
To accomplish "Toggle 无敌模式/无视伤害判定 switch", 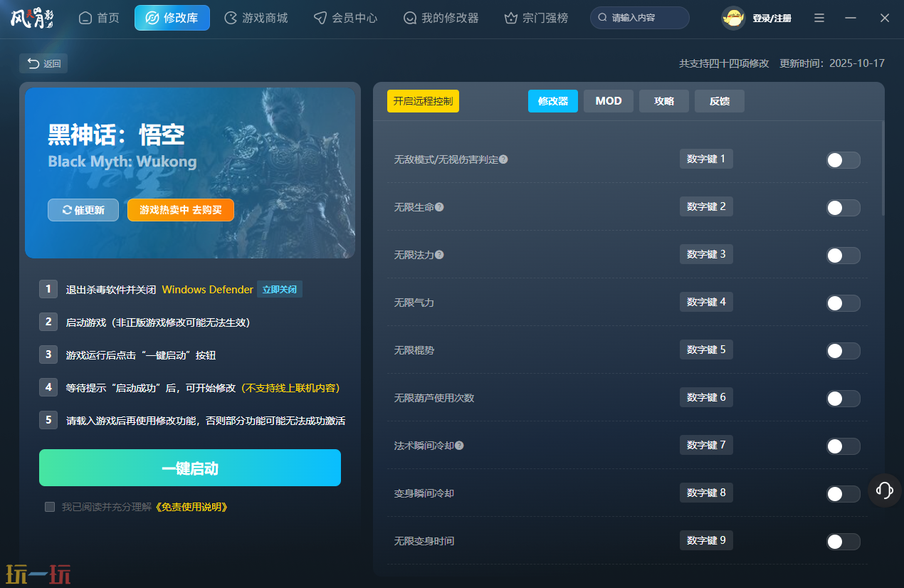I will [843, 160].
